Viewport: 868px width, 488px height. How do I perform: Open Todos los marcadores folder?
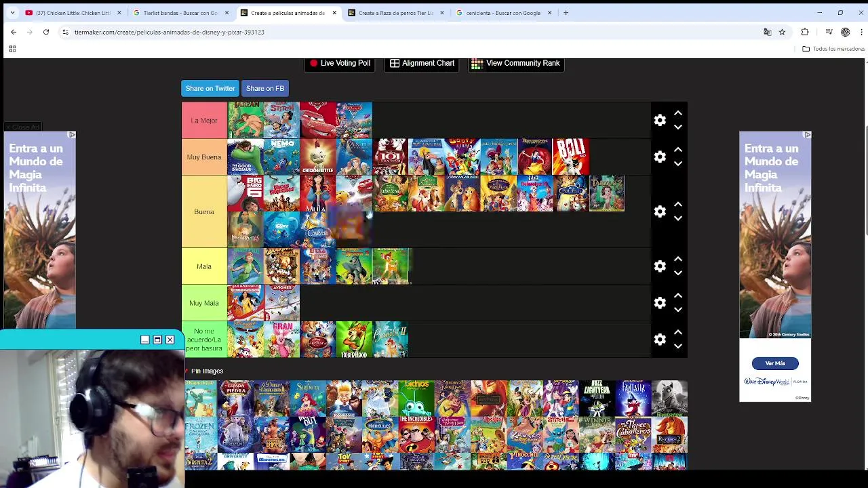(x=833, y=49)
